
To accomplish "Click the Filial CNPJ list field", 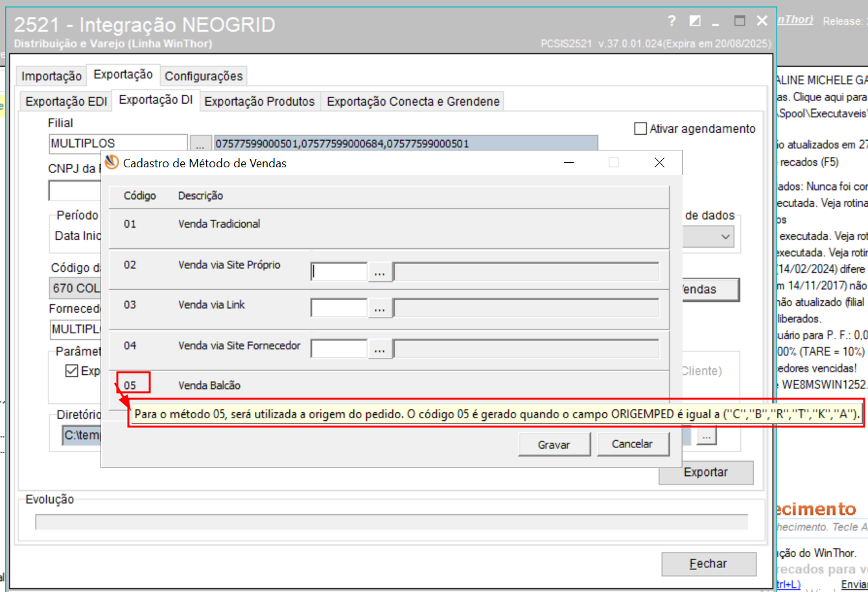I will point(406,143).
